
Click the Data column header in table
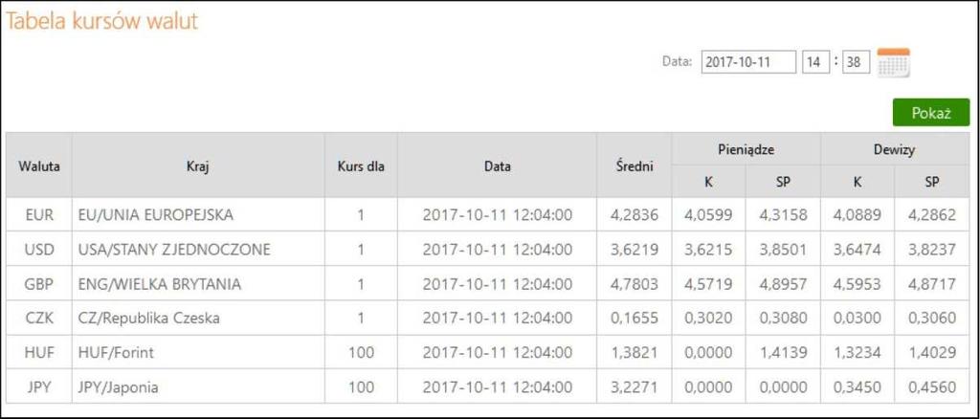tap(497, 165)
